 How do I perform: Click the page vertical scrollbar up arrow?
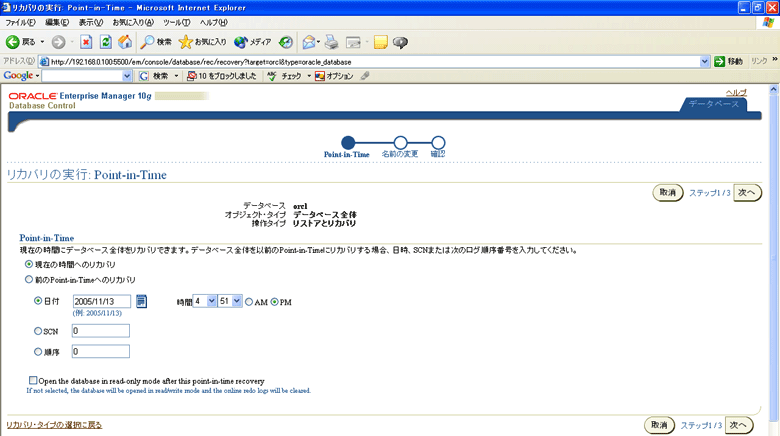coord(774,90)
